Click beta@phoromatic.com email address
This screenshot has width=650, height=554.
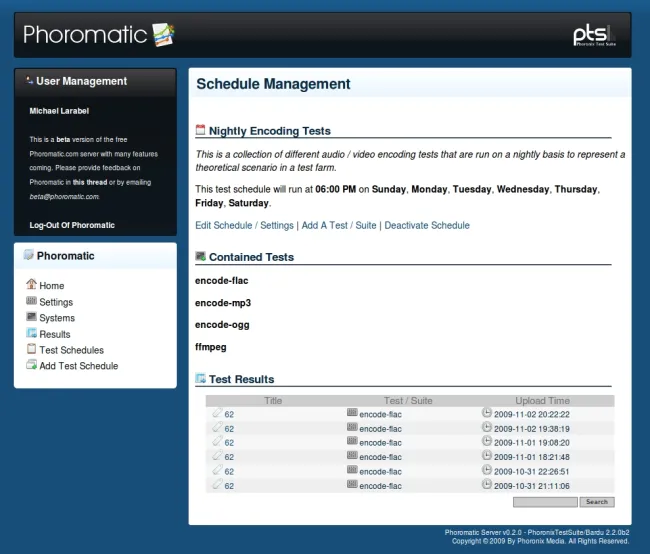pos(64,197)
